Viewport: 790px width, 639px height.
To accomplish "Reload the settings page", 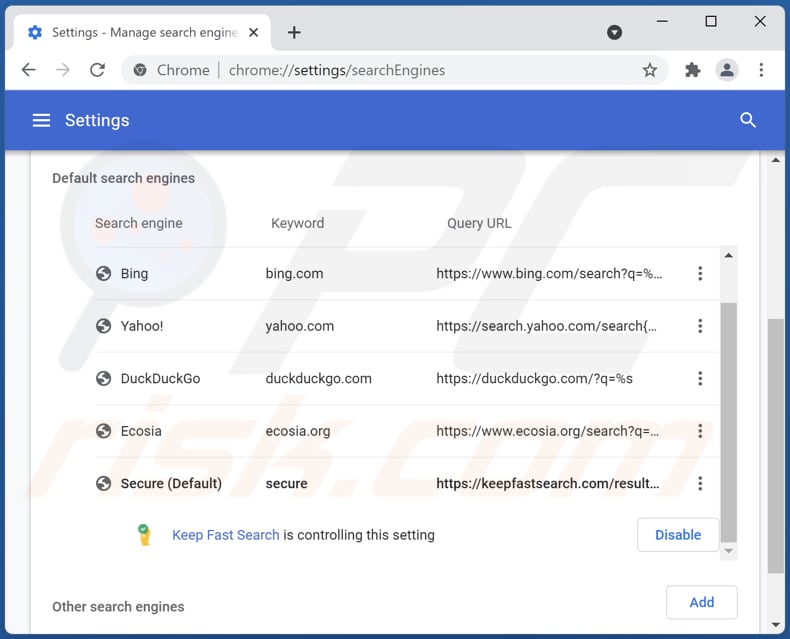I will 97,70.
